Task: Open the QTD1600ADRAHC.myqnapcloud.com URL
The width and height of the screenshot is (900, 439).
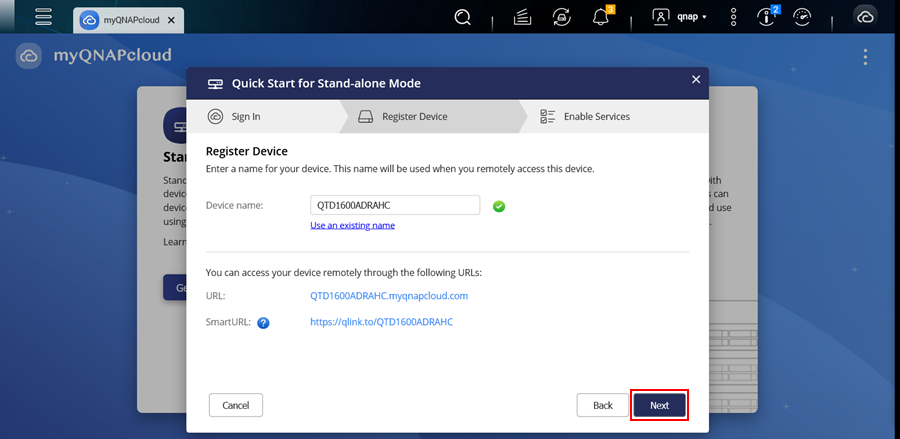Action: [x=389, y=296]
